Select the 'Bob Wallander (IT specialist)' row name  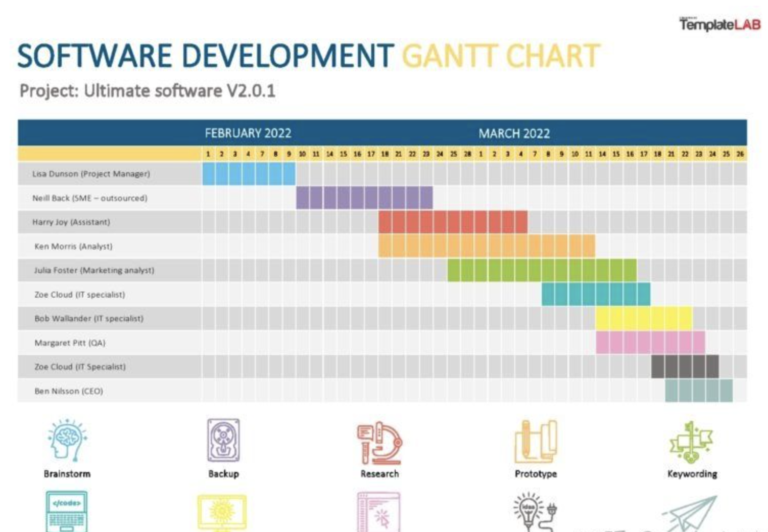click(89, 319)
